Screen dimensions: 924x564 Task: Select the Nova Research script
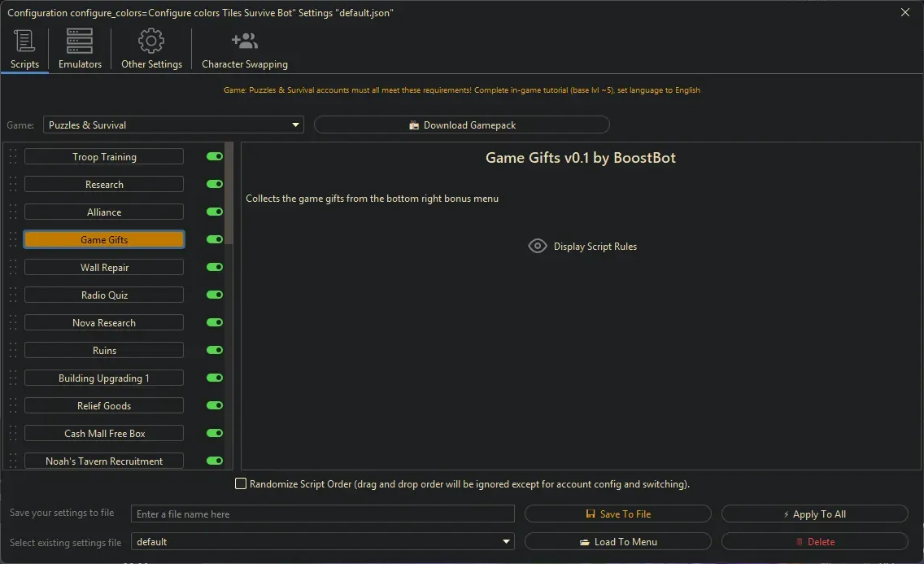point(104,323)
